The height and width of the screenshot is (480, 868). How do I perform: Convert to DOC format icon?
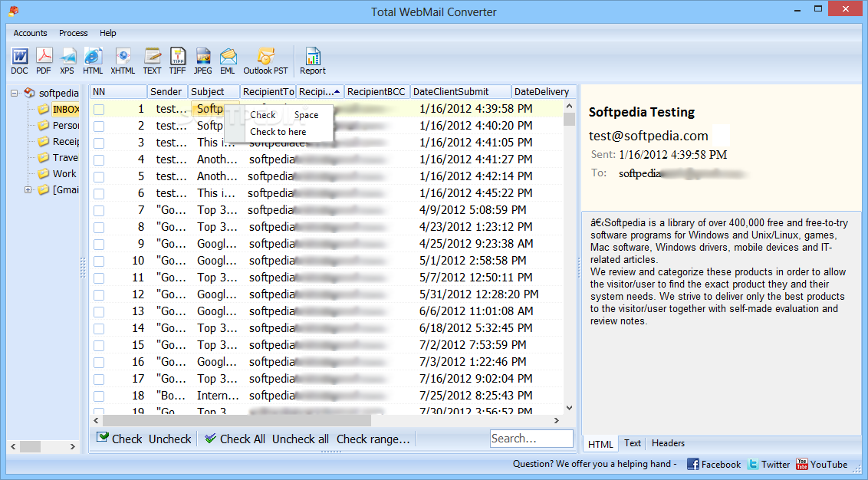coord(19,61)
